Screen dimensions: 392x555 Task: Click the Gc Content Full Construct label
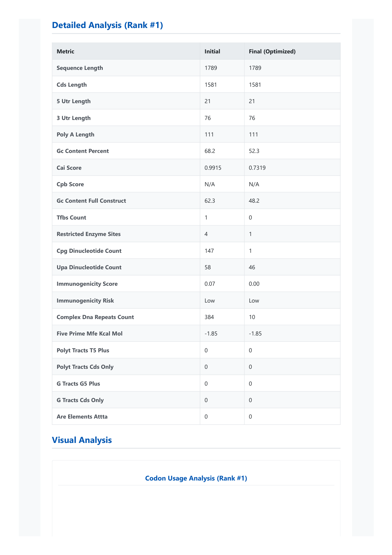tap(91, 201)
